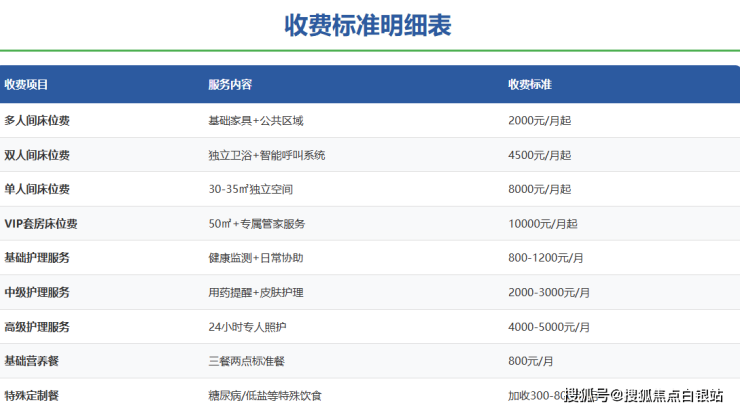The image size is (740, 411).
Task: Click the 8000元/月起 price cell
Action: pyautogui.click(x=539, y=189)
